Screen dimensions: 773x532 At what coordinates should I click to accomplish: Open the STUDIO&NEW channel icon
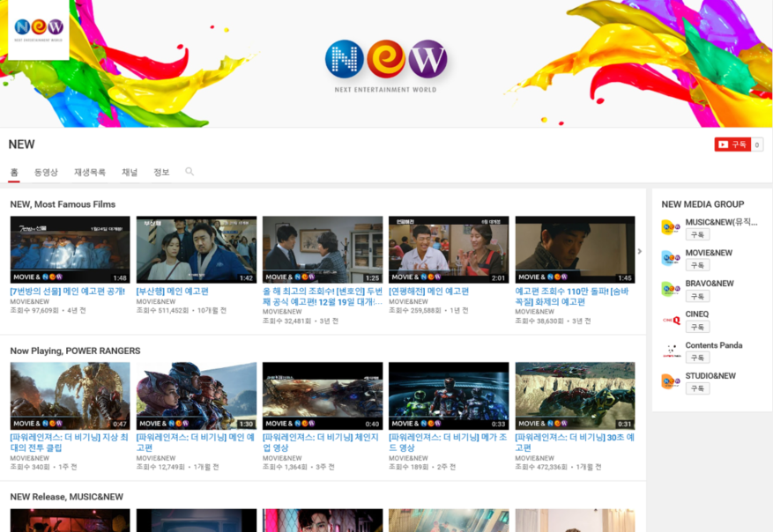coord(671,381)
